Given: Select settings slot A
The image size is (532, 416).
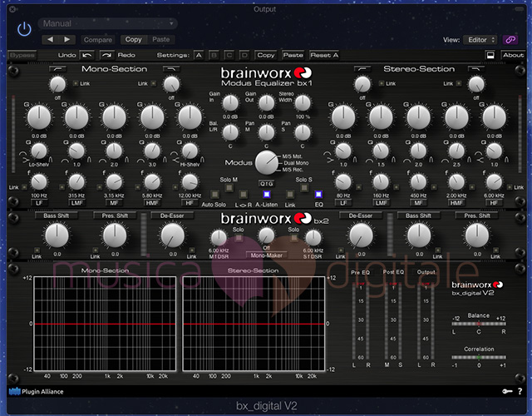Looking at the screenshot, I should point(199,55).
